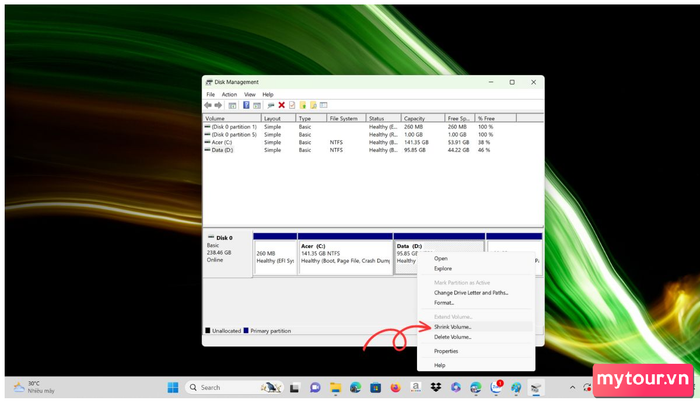Click the red X delete toolbar icon
This screenshot has height=405, width=700.
tap(282, 105)
